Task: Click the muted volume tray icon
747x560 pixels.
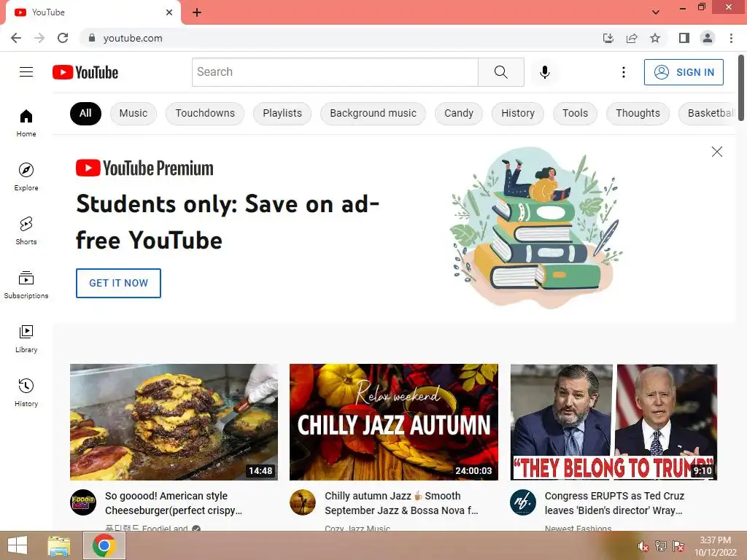Action: (x=643, y=546)
